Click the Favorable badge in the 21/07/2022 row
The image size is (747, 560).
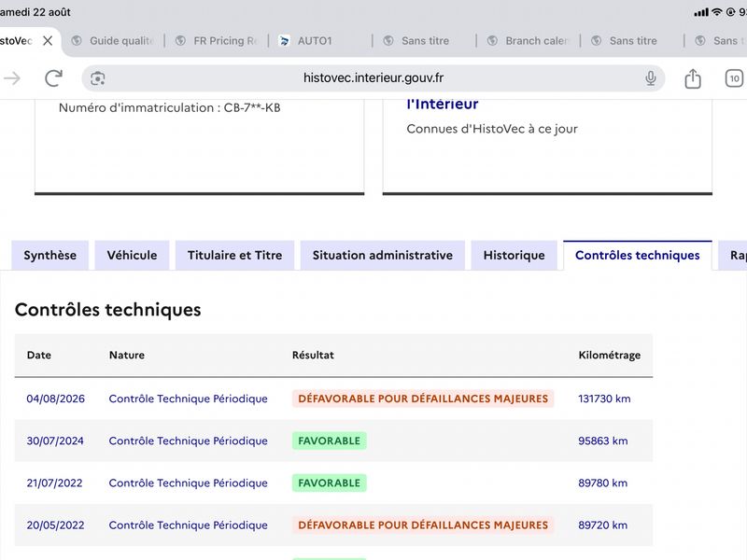pyautogui.click(x=330, y=483)
